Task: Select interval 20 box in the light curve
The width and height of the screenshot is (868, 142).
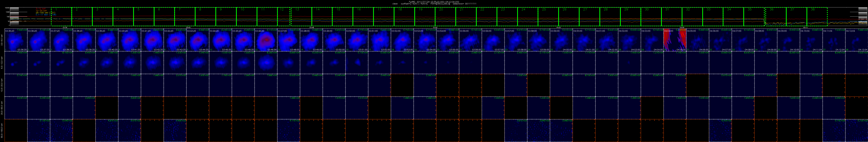Action: tap(446, 17)
